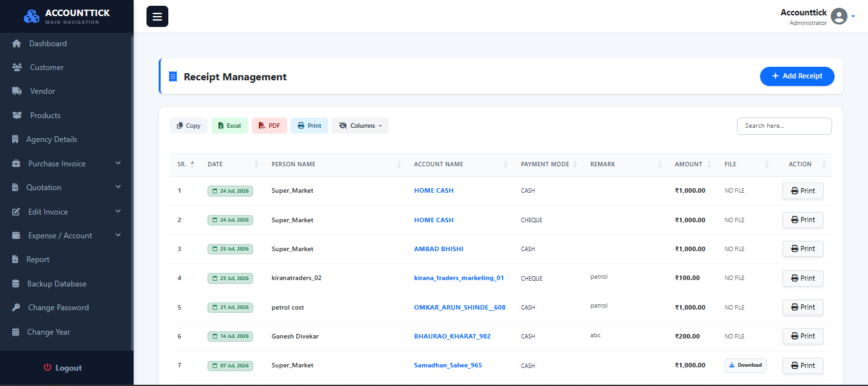Download the file for row 7
Screen dimensions: 868x386
click(745, 365)
